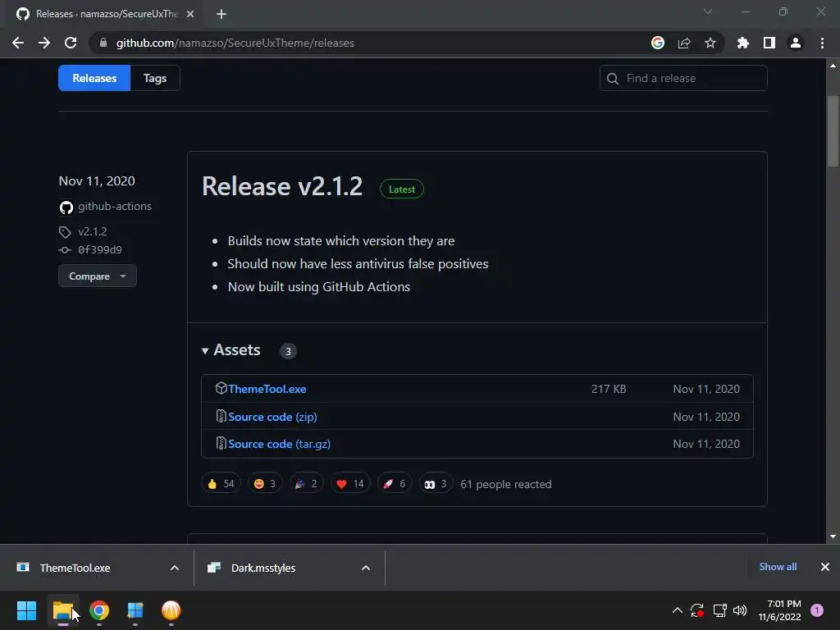840x630 pixels.
Task: Expand the Compare dropdown
Action: point(98,276)
